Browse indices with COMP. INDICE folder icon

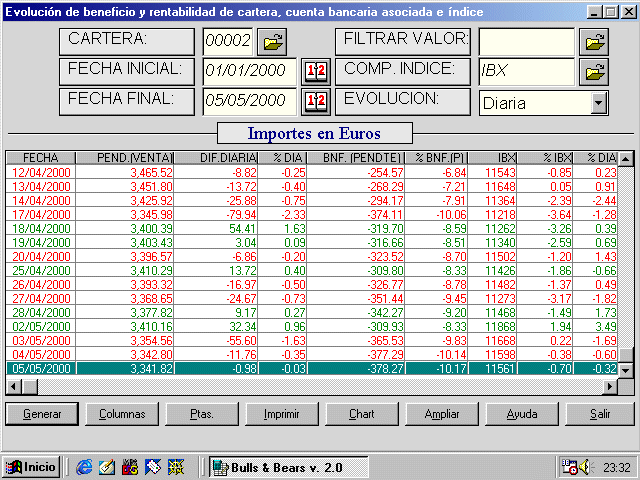594,71
